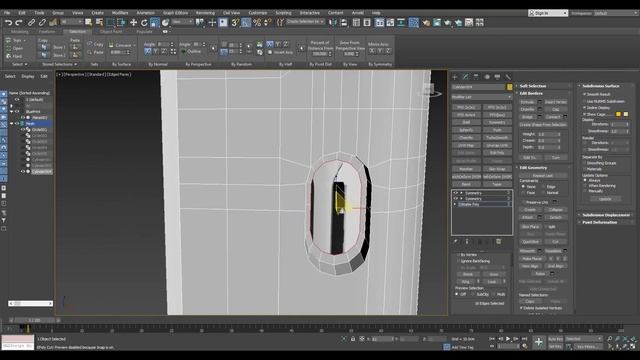Toggle Angle Snap tool

[246, 22]
